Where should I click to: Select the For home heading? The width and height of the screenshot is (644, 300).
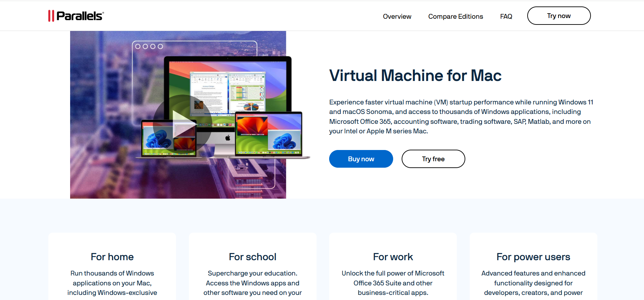pyautogui.click(x=112, y=257)
